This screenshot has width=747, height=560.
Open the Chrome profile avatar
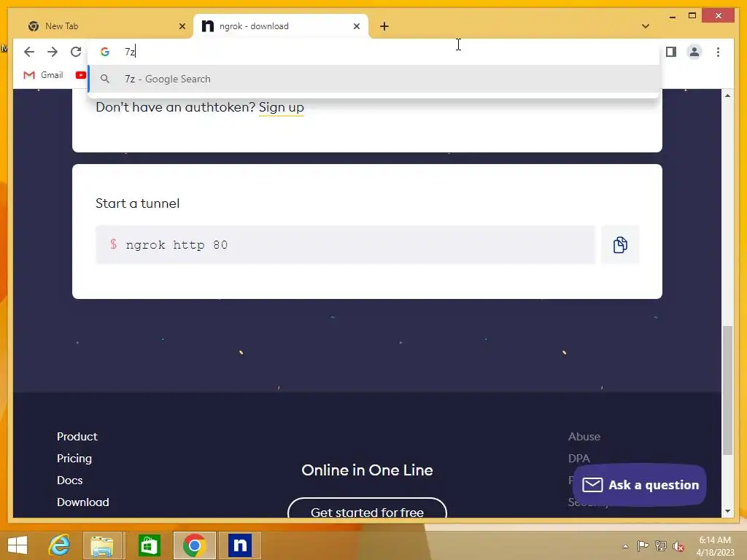coord(694,52)
